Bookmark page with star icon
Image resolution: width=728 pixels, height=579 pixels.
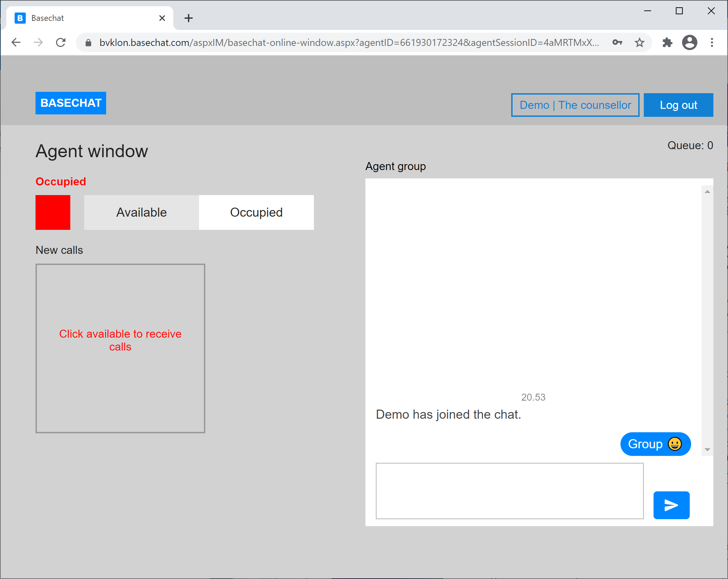coord(639,43)
